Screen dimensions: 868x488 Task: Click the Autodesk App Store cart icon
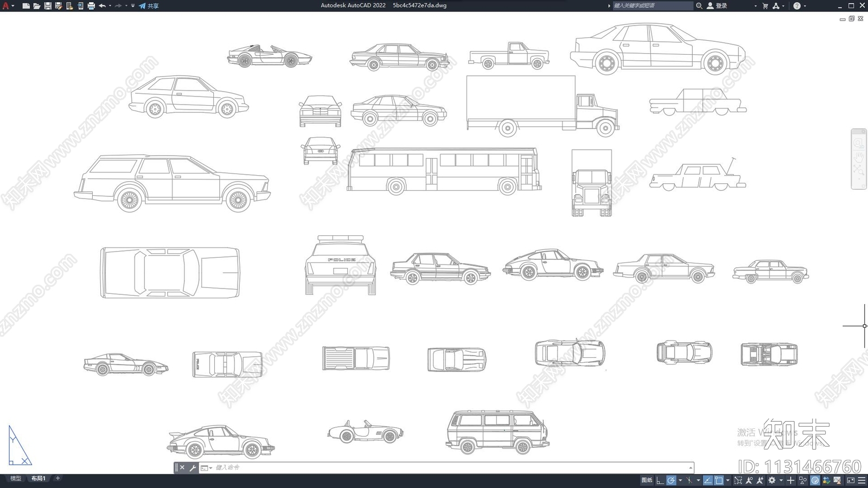click(765, 6)
